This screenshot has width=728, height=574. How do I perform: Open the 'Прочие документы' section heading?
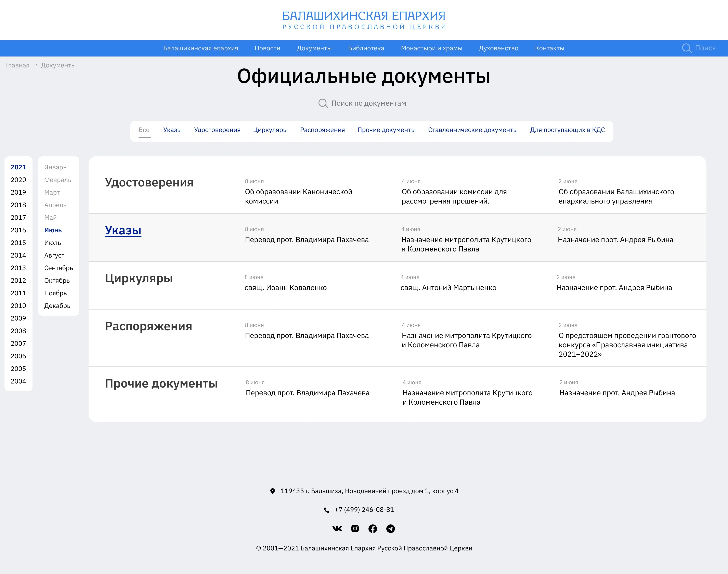coord(161,383)
